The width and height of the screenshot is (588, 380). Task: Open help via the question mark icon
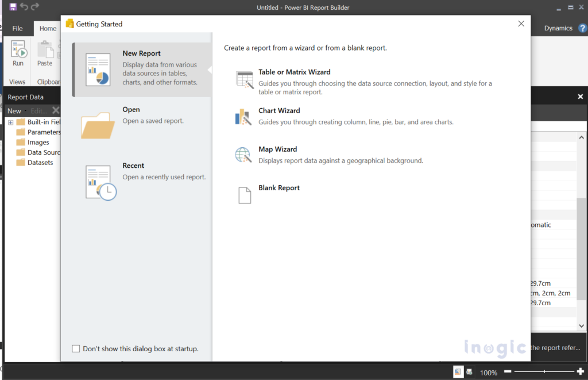tap(582, 28)
